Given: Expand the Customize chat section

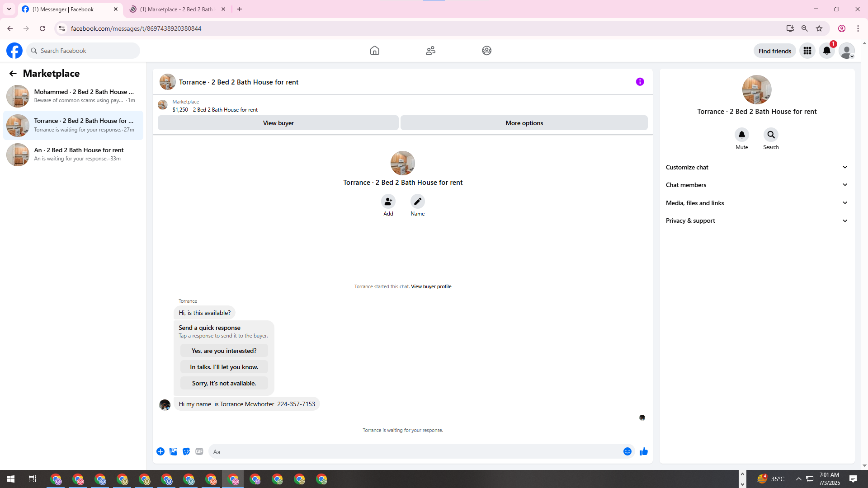Looking at the screenshot, I should pyautogui.click(x=756, y=167).
